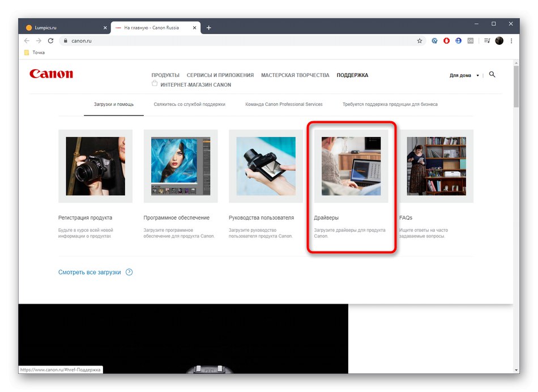The height and width of the screenshot is (392, 538).
Task: Select Команда Canon Professional Services tab
Action: click(284, 104)
